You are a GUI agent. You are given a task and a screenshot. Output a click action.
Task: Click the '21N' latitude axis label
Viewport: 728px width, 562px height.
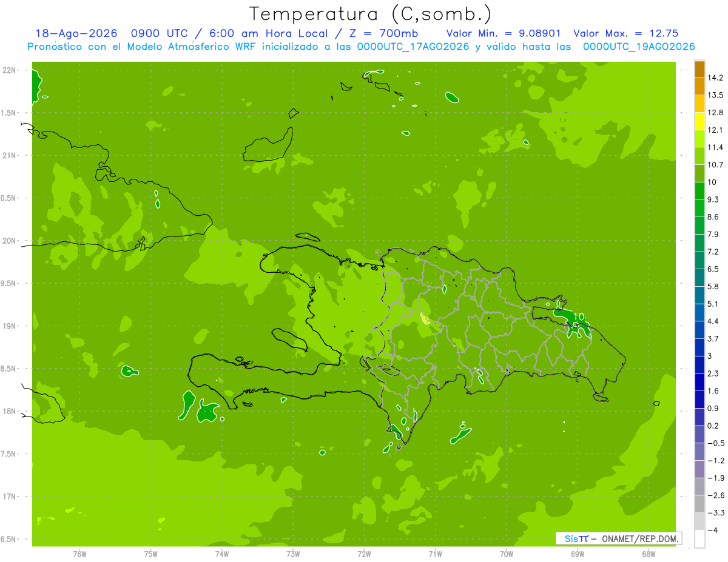click(10, 156)
